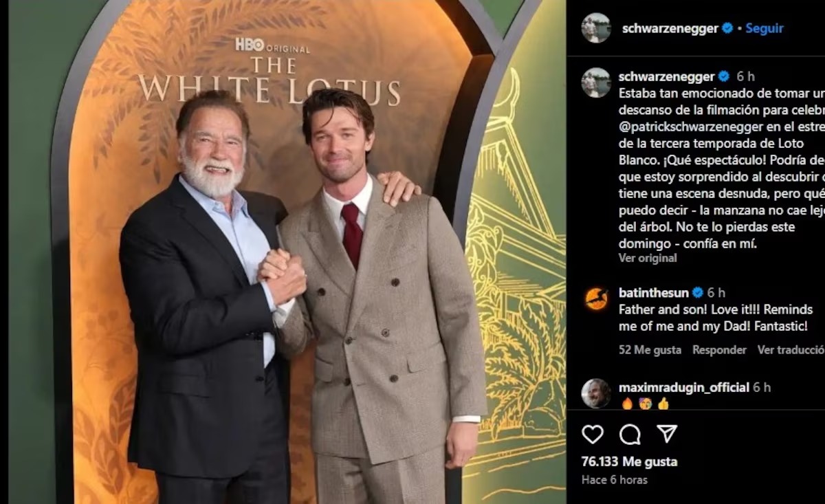Open batinthesun profile picture

596,299
